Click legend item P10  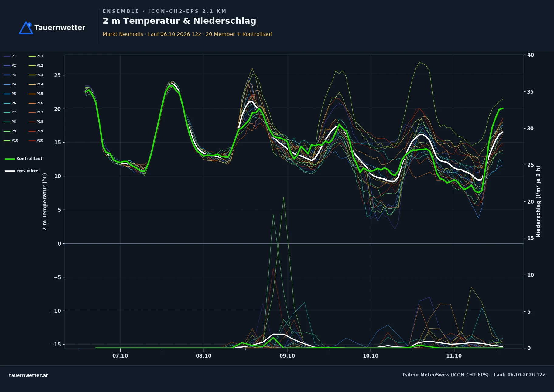[11, 140]
